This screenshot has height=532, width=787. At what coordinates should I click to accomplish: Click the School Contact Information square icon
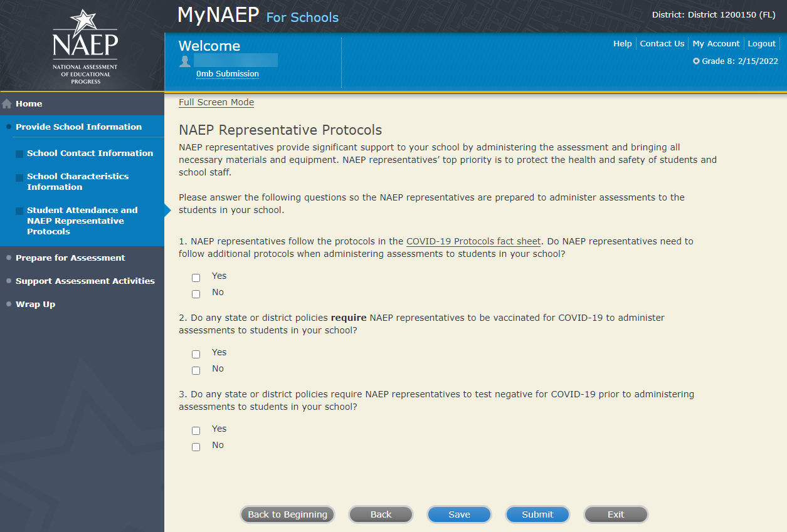[x=19, y=154]
